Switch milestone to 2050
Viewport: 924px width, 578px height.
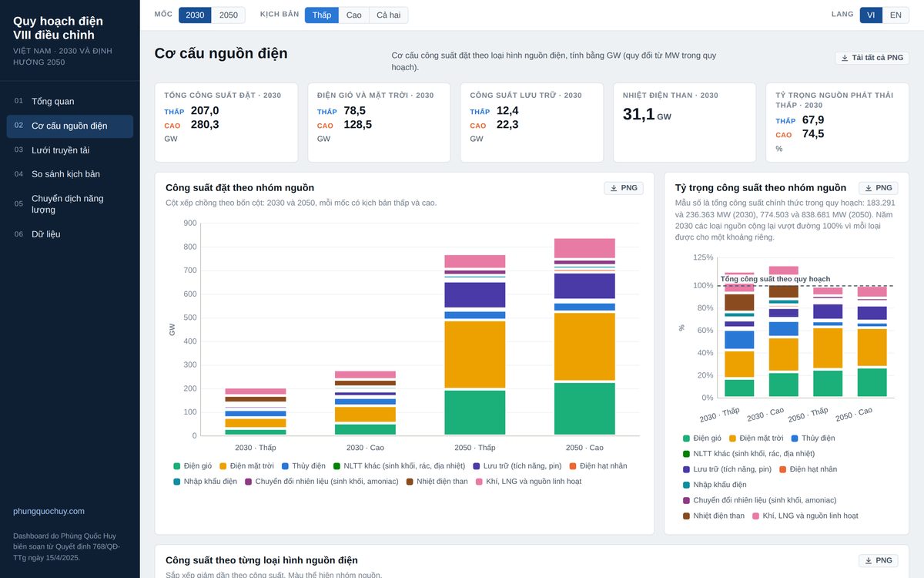click(x=229, y=15)
